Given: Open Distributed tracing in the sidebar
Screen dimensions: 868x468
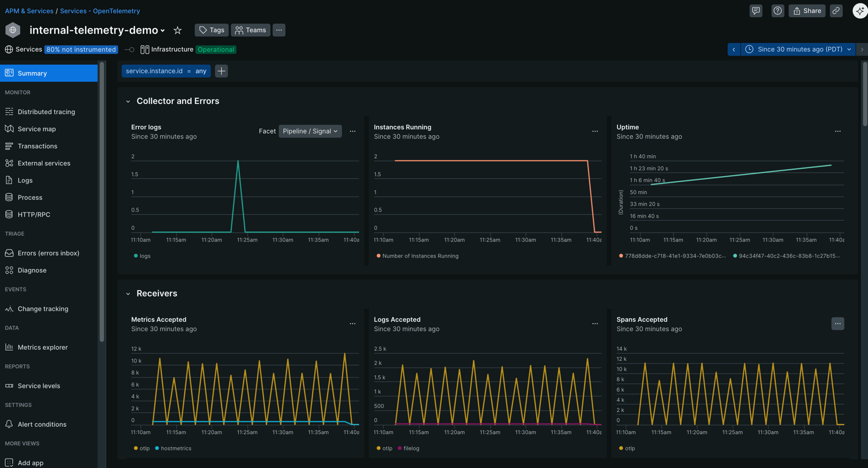Looking at the screenshot, I should pos(46,112).
